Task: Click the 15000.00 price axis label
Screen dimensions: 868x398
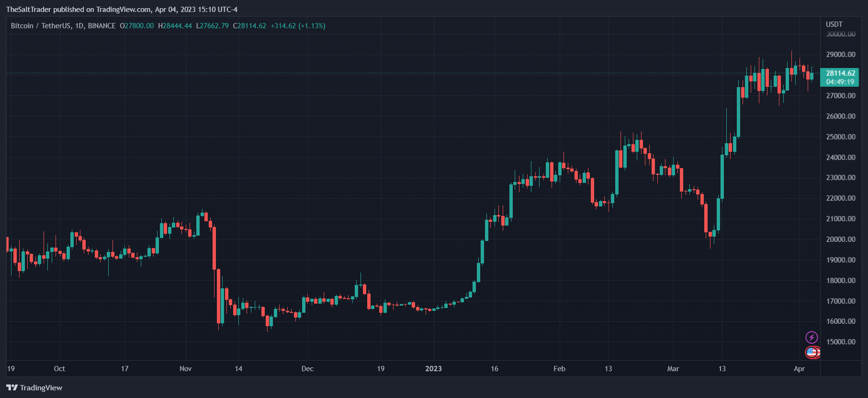Action: [x=841, y=342]
